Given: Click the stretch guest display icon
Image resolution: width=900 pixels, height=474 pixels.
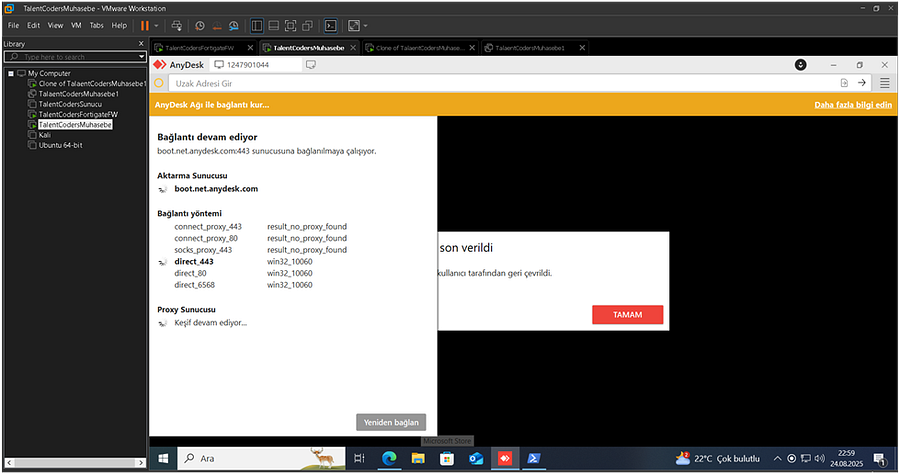Looking at the screenshot, I should (354, 26).
